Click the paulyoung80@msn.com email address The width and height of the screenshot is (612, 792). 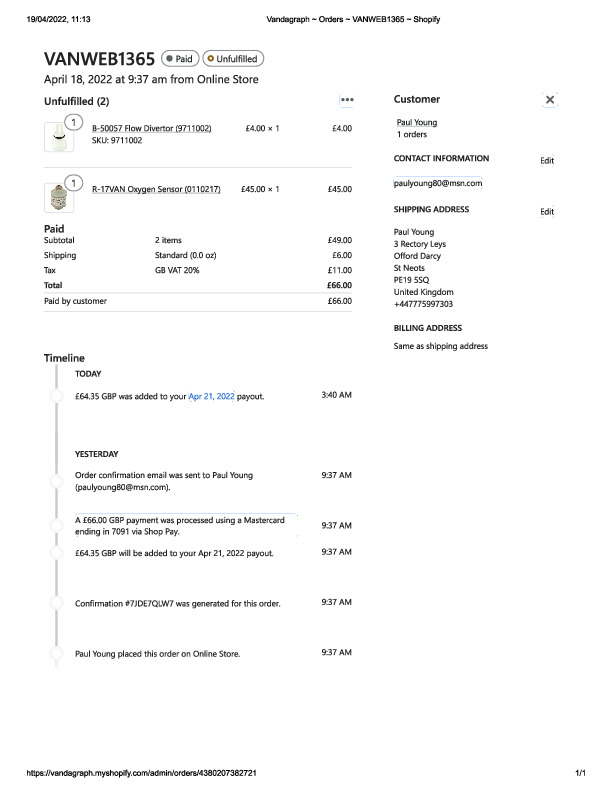point(438,183)
